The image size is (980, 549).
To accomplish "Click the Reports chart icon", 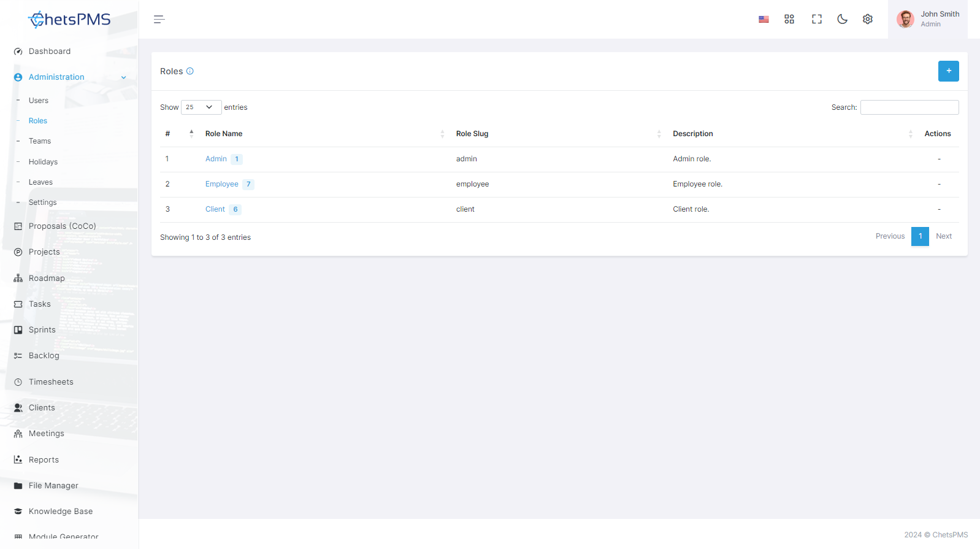I will [18, 460].
